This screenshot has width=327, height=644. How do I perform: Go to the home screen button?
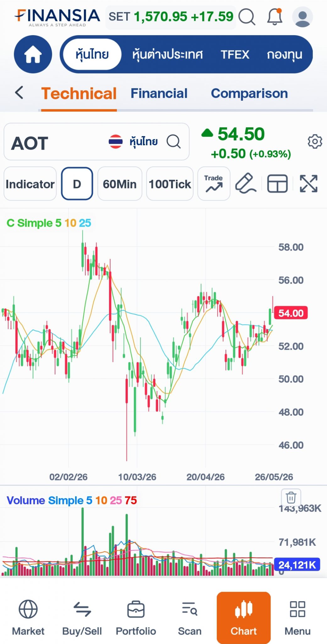pyautogui.click(x=33, y=54)
